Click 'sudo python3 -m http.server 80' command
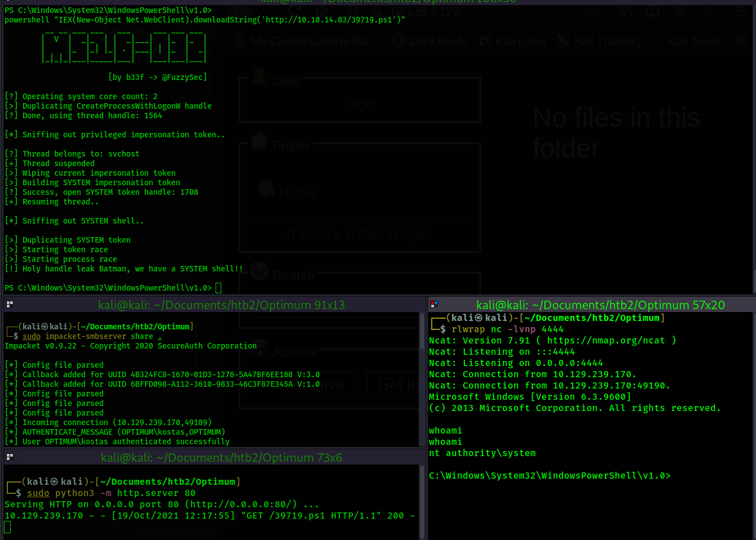Screen dimensions: 756x540 coord(111,493)
